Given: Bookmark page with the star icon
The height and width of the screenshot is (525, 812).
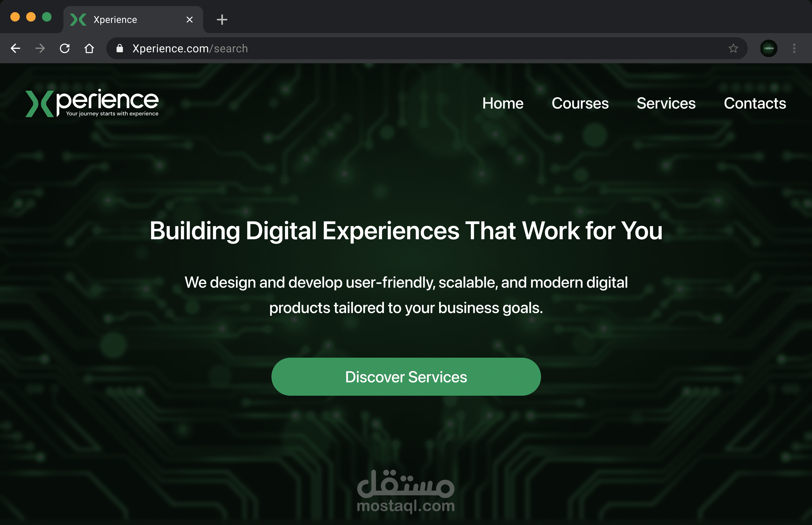Looking at the screenshot, I should tap(733, 48).
